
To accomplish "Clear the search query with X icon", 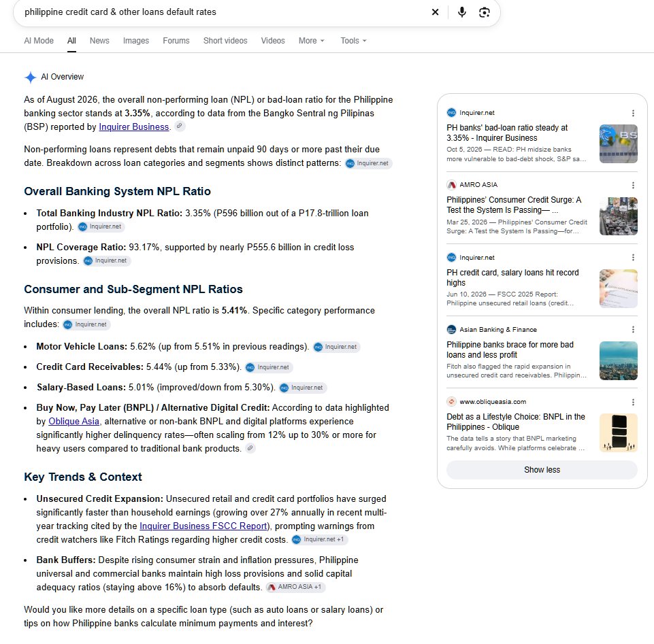I will 435,12.
